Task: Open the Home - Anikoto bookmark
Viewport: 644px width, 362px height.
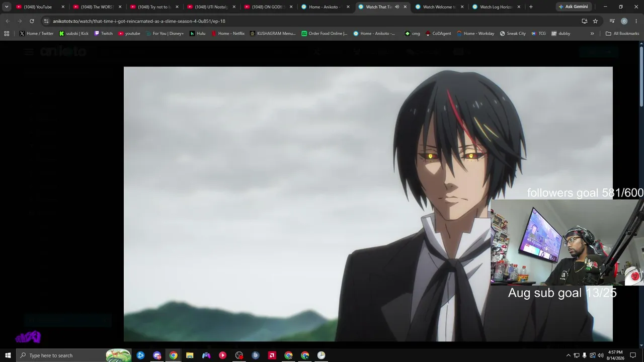Action: [374, 34]
